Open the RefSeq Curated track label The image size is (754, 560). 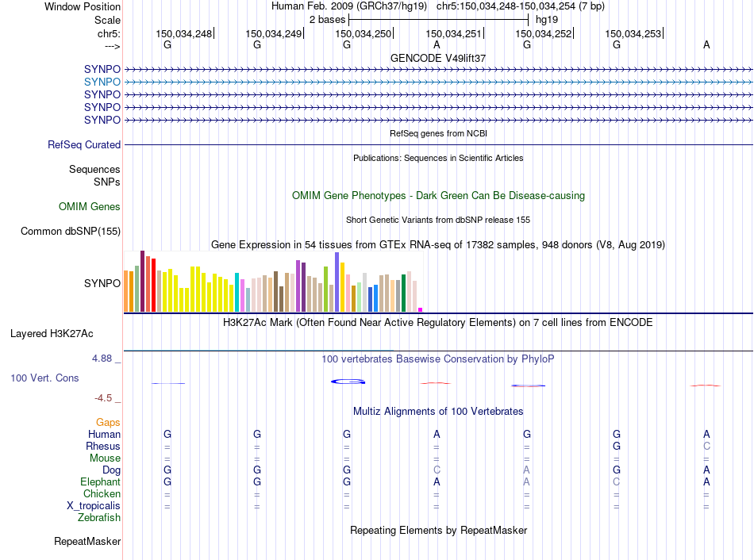84,144
